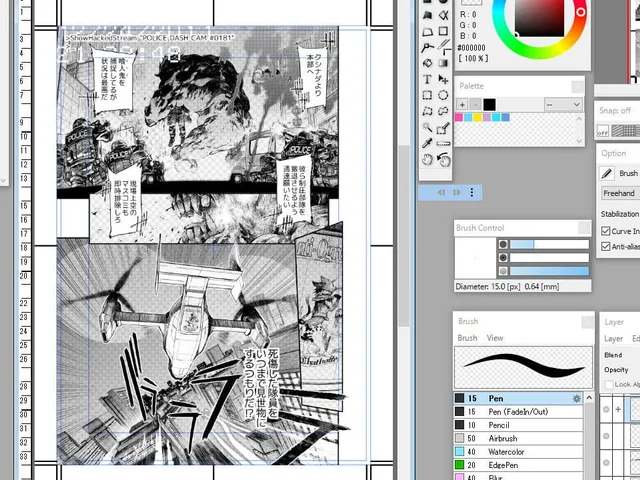Screen dimensions: 640x480
Task: Select the Magic Wand tool
Action: click(427, 128)
